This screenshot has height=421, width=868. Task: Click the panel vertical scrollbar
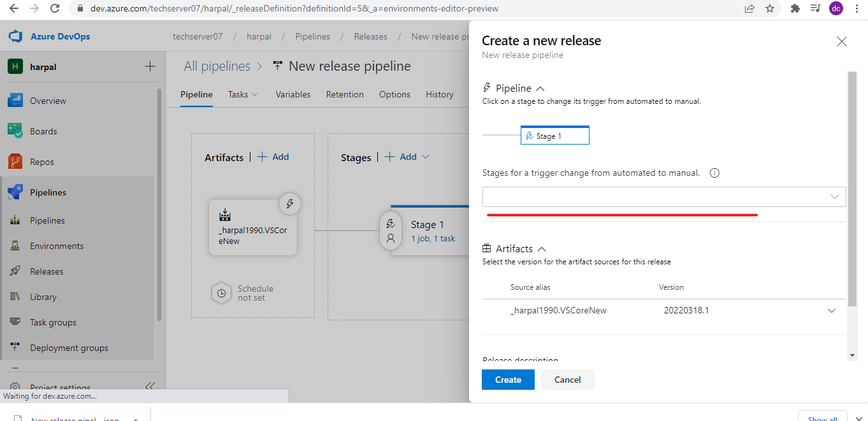tap(852, 188)
